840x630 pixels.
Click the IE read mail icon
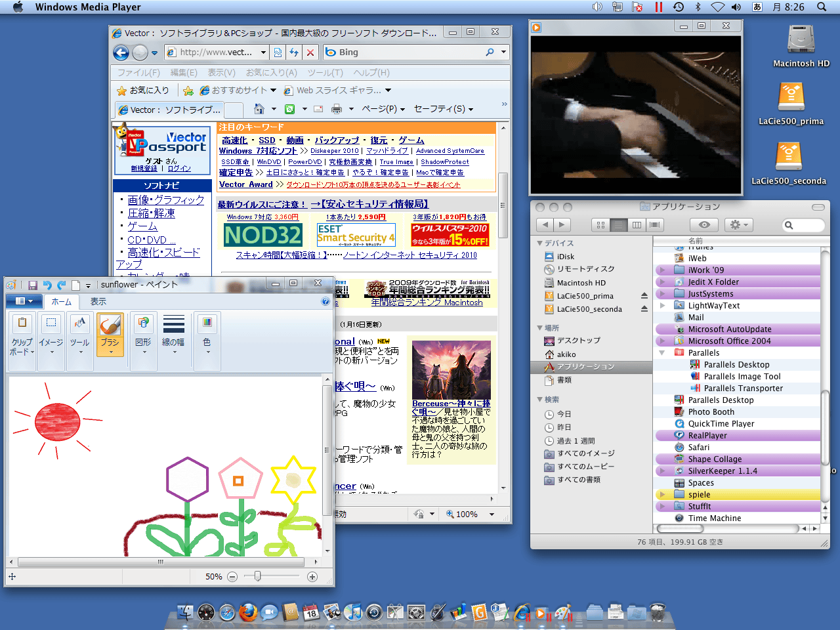click(x=318, y=109)
